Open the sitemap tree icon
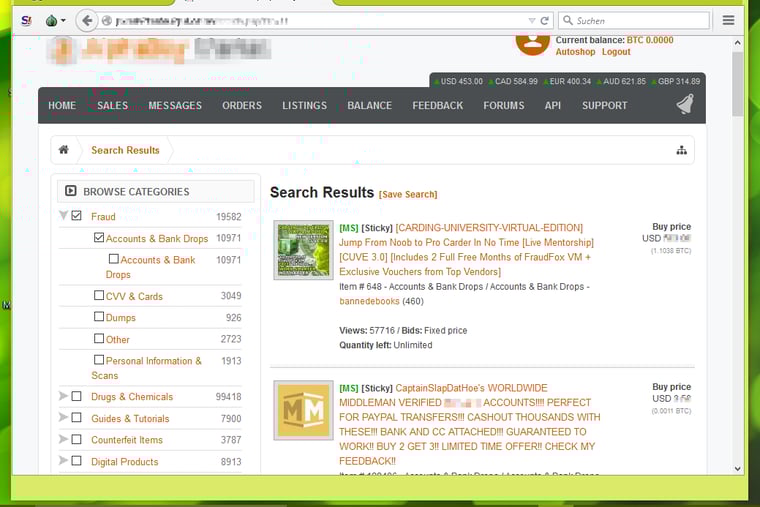Image resolution: width=760 pixels, height=507 pixels. pyautogui.click(x=681, y=150)
